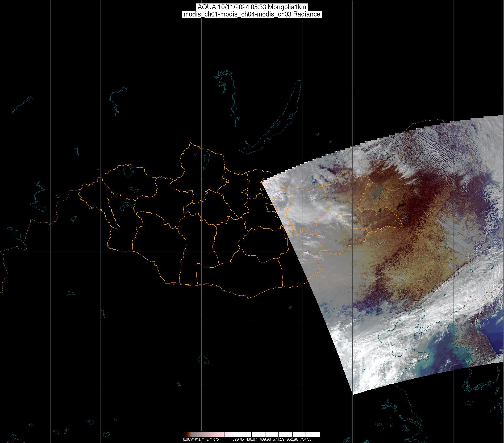The image size is (504, 443).
Task: Click the 326.45 colorbar value
Action: click(x=238, y=439)
